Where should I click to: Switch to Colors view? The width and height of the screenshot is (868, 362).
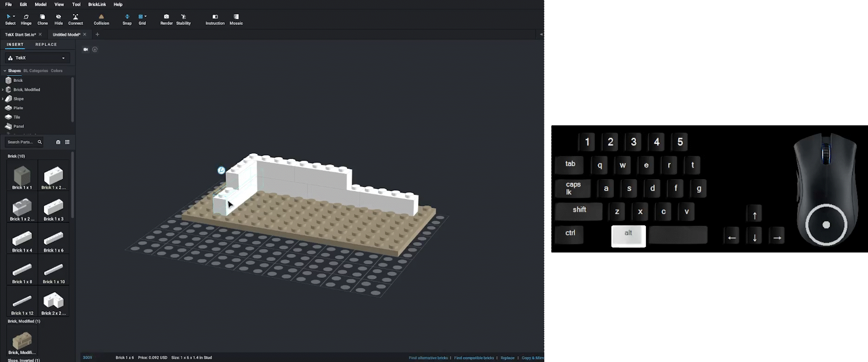(x=57, y=71)
